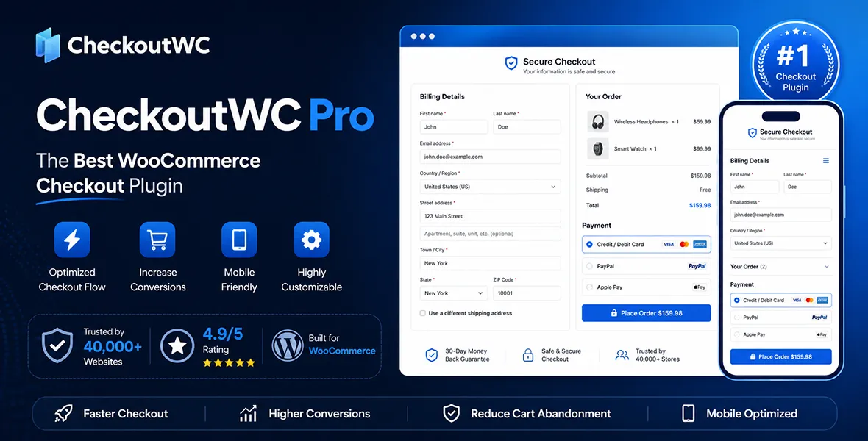This screenshot has height=441, width=868.
Task: Click the shield icon next to Reduce Cart Abandonment
Action: [x=451, y=413]
